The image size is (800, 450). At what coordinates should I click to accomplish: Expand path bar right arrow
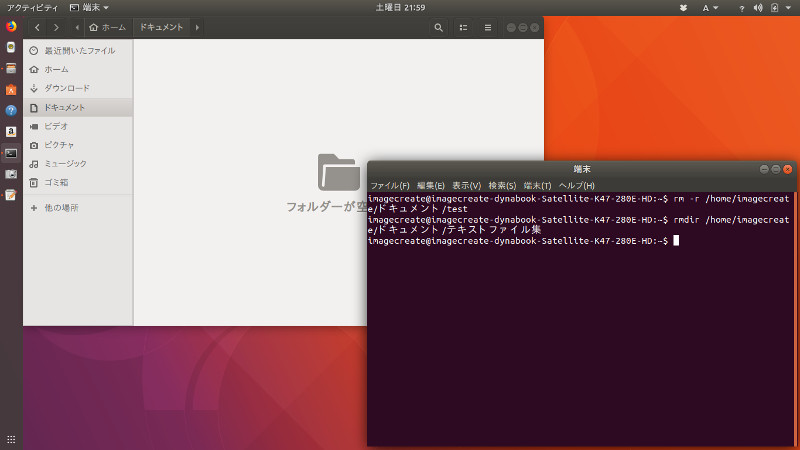(x=197, y=28)
